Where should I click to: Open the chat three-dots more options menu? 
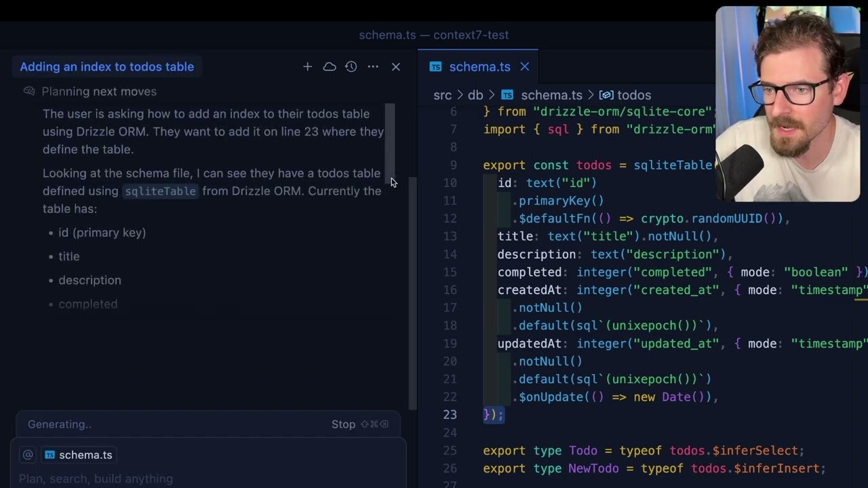tap(373, 66)
